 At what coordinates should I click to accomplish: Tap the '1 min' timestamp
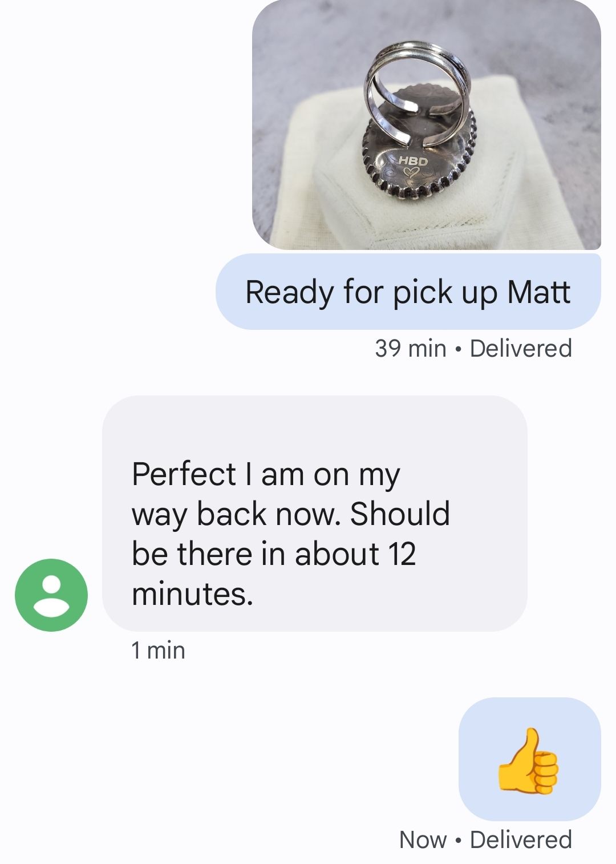tap(158, 650)
